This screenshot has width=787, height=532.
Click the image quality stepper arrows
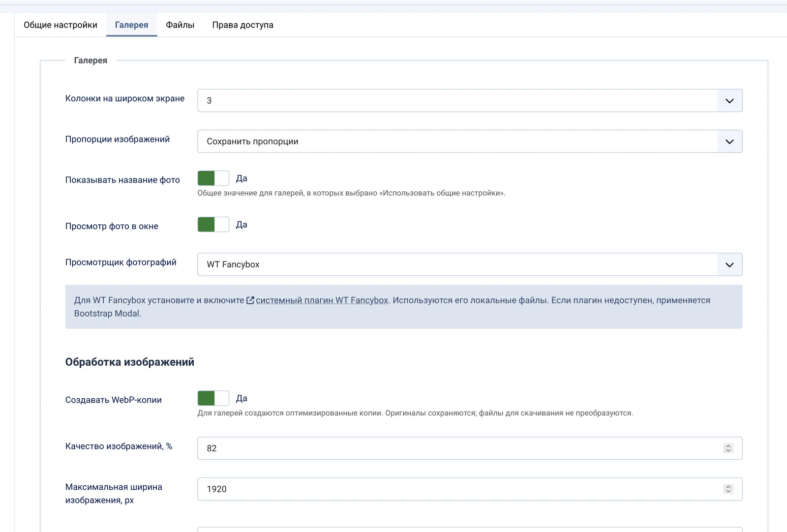pyautogui.click(x=728, y=448)
